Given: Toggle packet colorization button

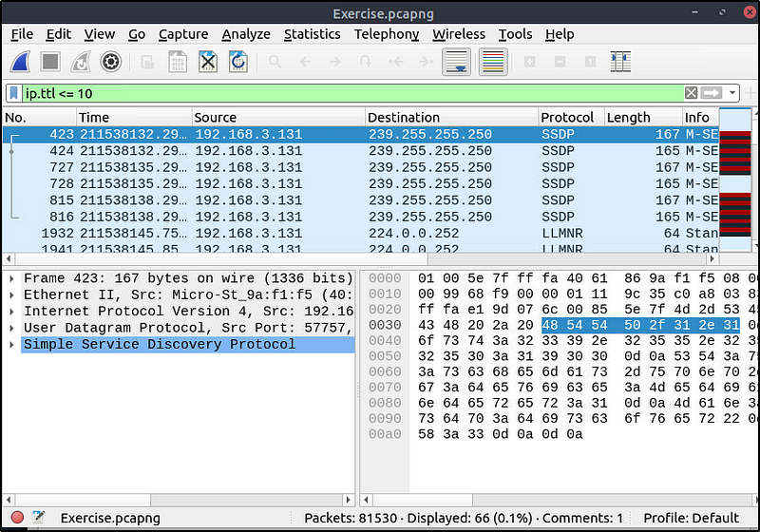Looking at the screenshot, I should 492,63.
